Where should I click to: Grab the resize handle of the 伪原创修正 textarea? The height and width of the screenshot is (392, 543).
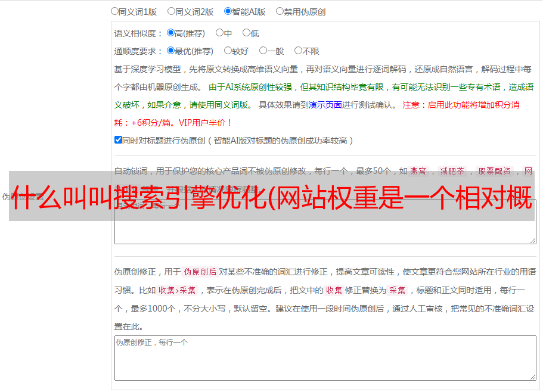point(533,377)
